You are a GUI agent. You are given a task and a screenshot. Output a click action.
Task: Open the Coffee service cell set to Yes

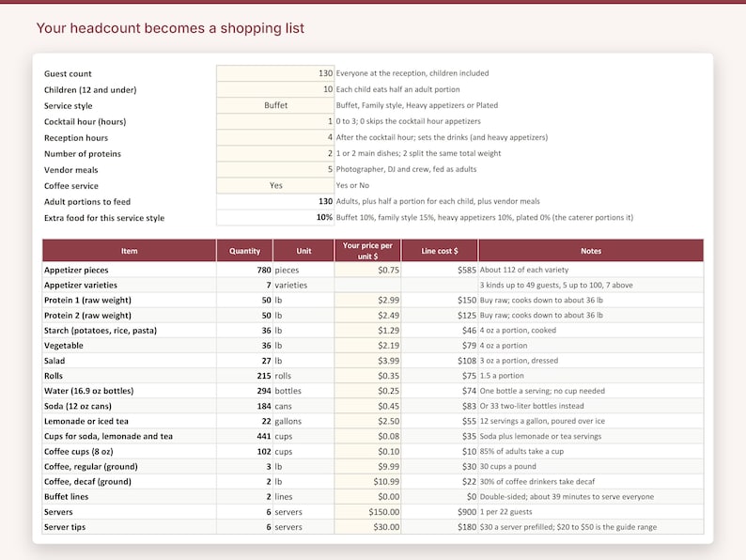[x=275, y=185]
